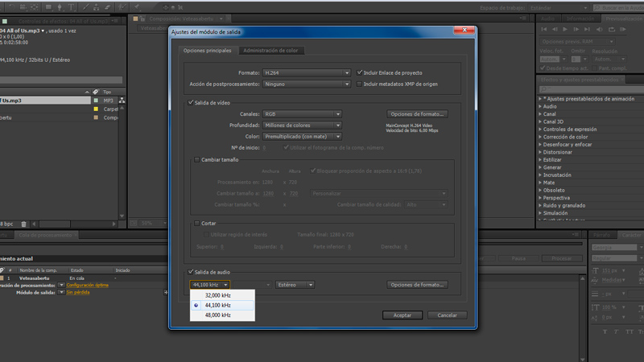This screenshot has height=362, width=644.
Task: Select the Rectangle shape tool in toolbar
Action: tap(48, 7)
